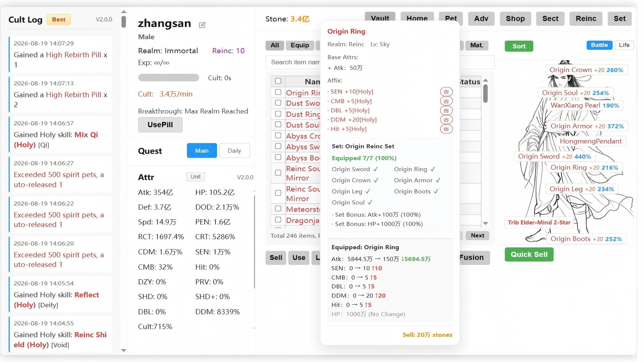644x362 pixels.
Task: Click the cult log scroll-down arrow
Action: pos(124,351)
